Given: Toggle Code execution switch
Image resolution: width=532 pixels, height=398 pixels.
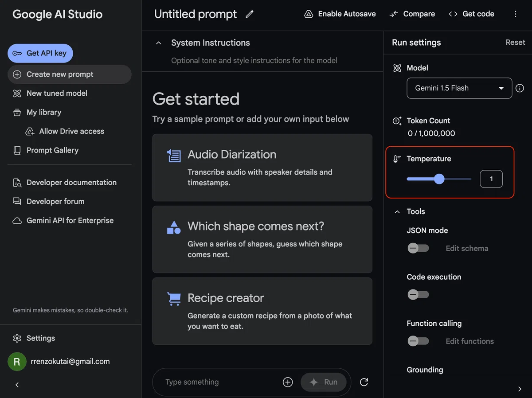Looking at the screenshot, I should (418, 294).
